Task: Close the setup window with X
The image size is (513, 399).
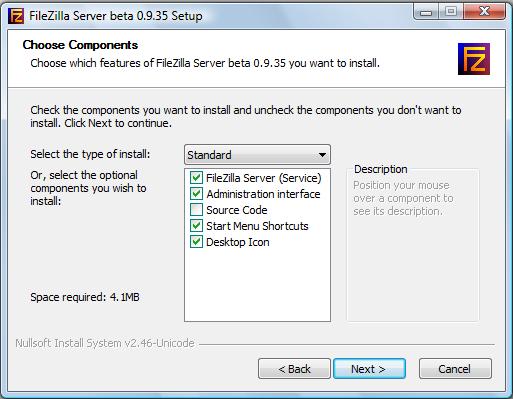Action: coord(484,12)
